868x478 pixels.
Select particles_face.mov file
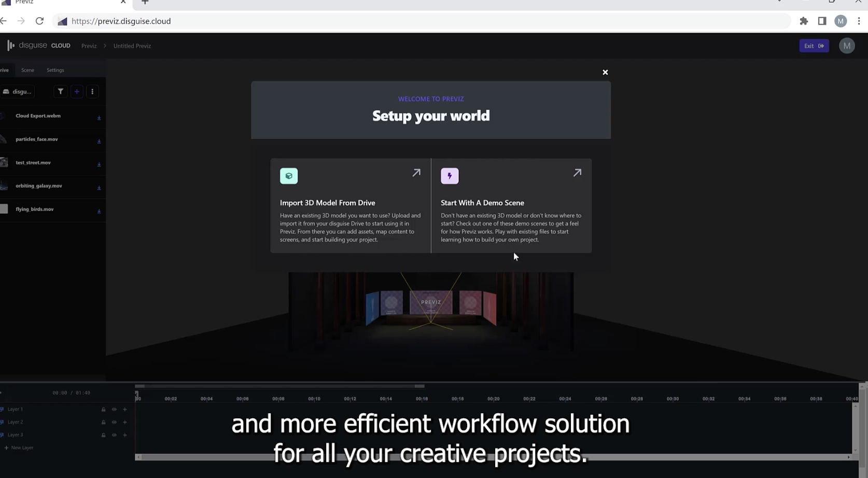(37, 139)
